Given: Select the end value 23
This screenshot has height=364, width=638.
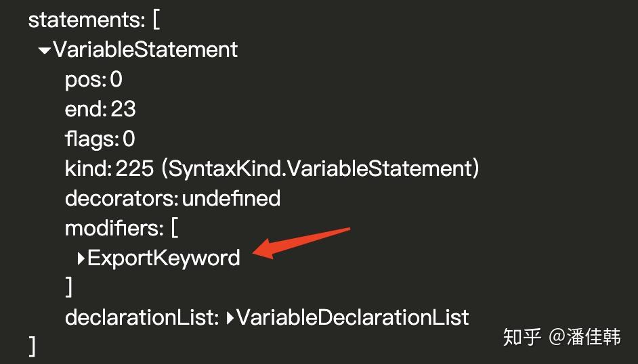Looking at the screenshot, I should [x=123, y=110].
